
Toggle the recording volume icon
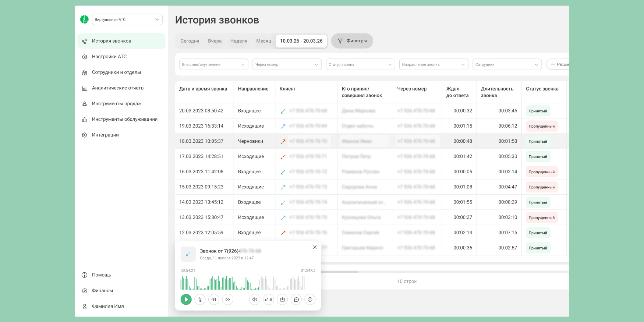pyautogui.click(x=255, y=300)
